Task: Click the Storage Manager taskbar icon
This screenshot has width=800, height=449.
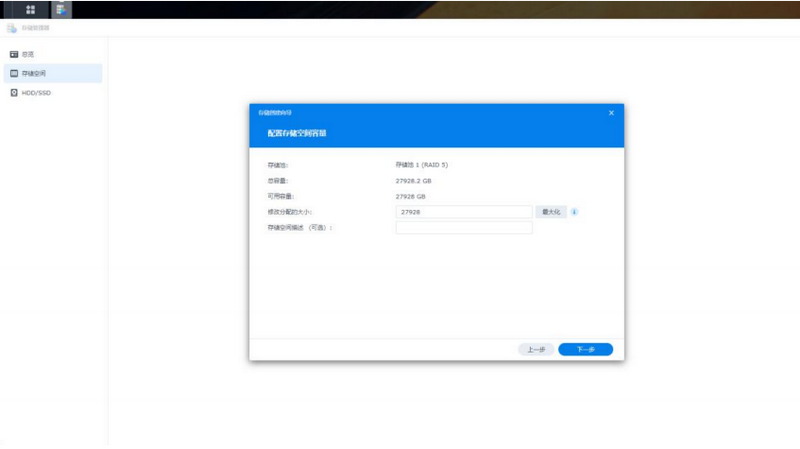Action: click(62, 9)
